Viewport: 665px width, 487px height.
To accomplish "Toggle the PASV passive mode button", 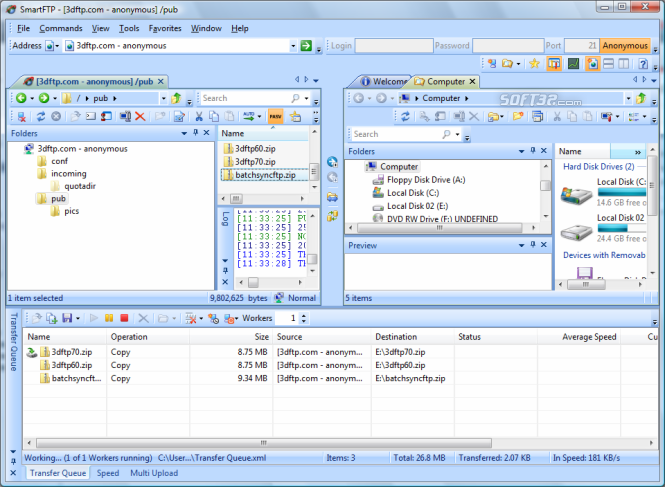I will 275,116.
